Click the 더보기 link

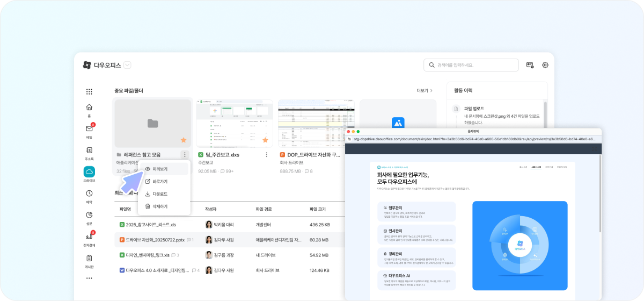pyautogui.click(x=425, y=91)
